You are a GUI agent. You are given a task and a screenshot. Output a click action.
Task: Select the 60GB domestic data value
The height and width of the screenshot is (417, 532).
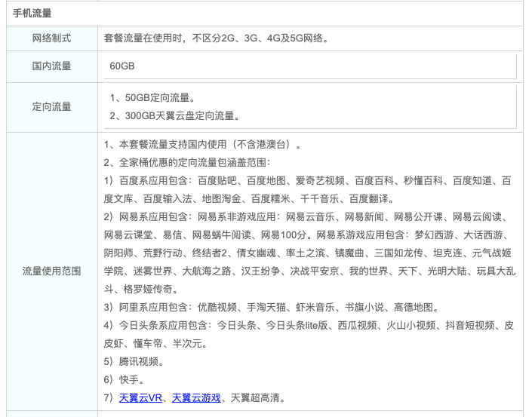coord(122,66)
